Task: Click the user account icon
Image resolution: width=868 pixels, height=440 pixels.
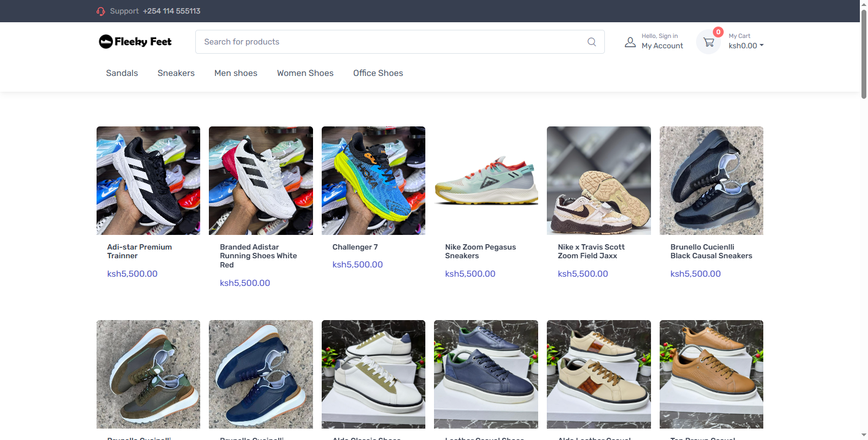Action: 630,42
